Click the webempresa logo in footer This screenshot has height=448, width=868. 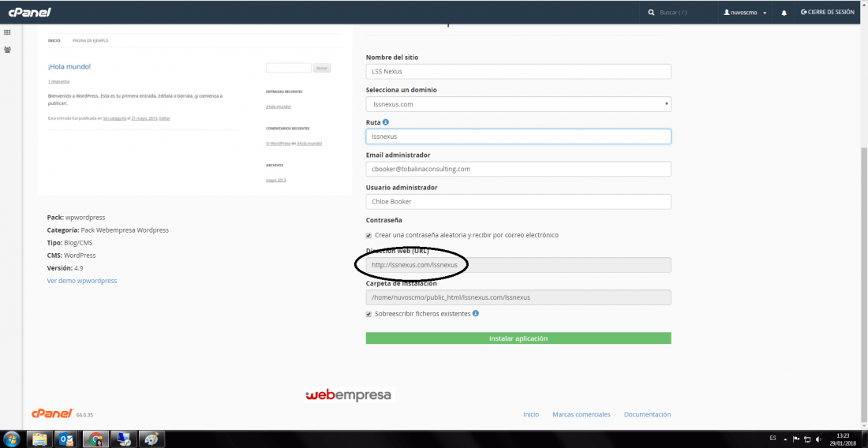tap(349, 395)
